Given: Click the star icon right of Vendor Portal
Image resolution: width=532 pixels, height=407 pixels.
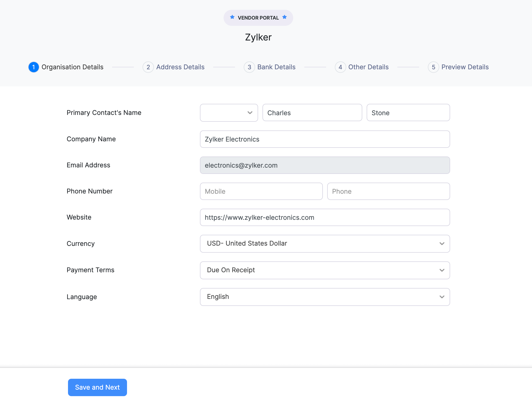Looking at the screenshot, I should [284, 17].
